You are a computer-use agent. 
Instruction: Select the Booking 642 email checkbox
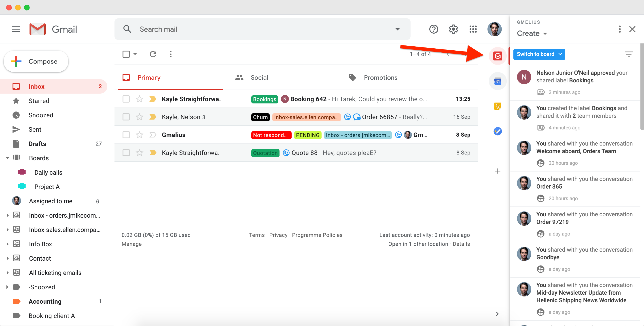126,99
